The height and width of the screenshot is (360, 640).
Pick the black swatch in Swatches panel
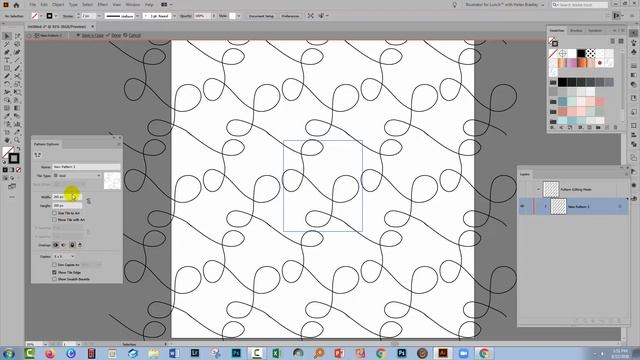581,53
